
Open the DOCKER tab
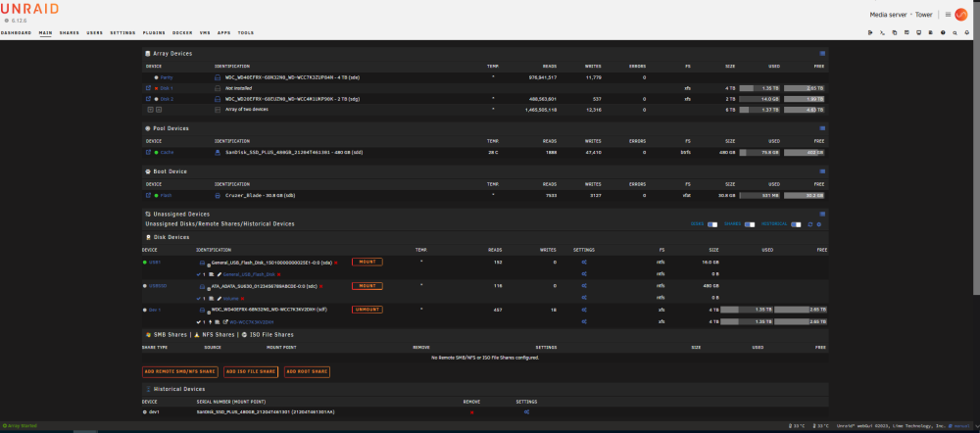point(182,32)
